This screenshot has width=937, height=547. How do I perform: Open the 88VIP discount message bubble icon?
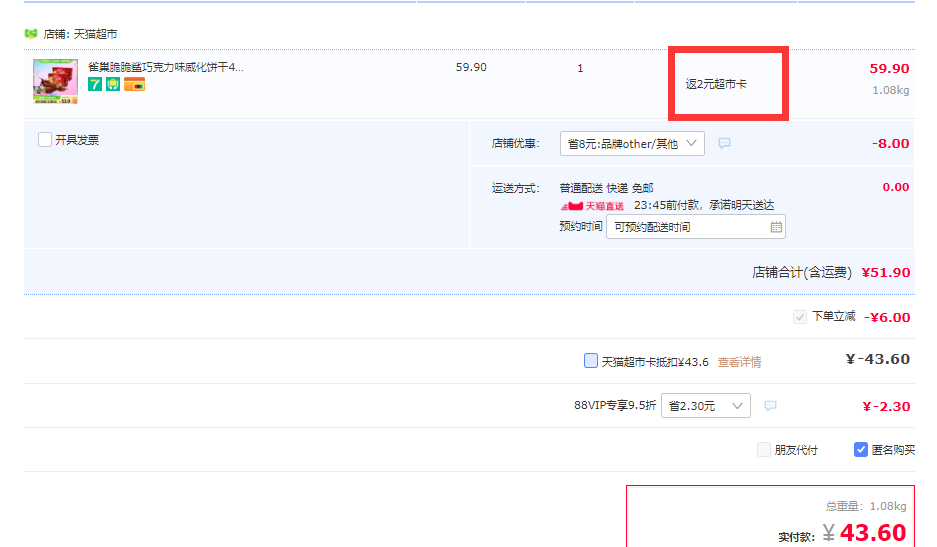click(x=770, y=406)
